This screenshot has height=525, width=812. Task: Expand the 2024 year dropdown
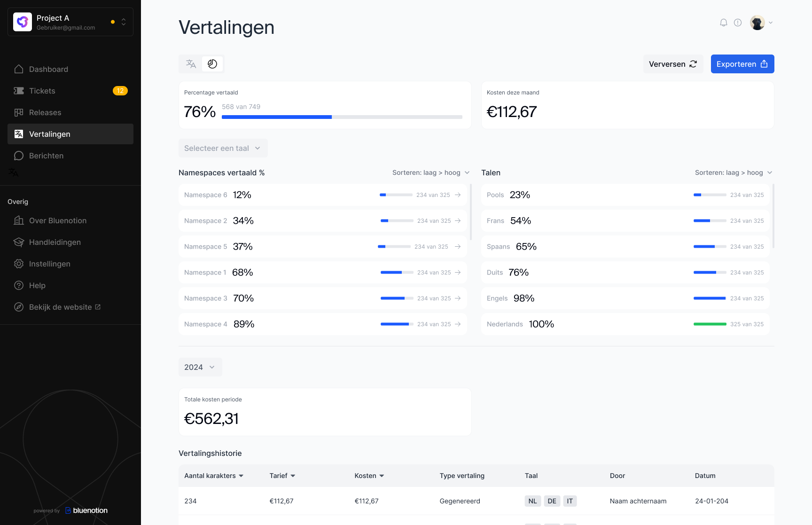pyautogui.click(x=200, y=367)
